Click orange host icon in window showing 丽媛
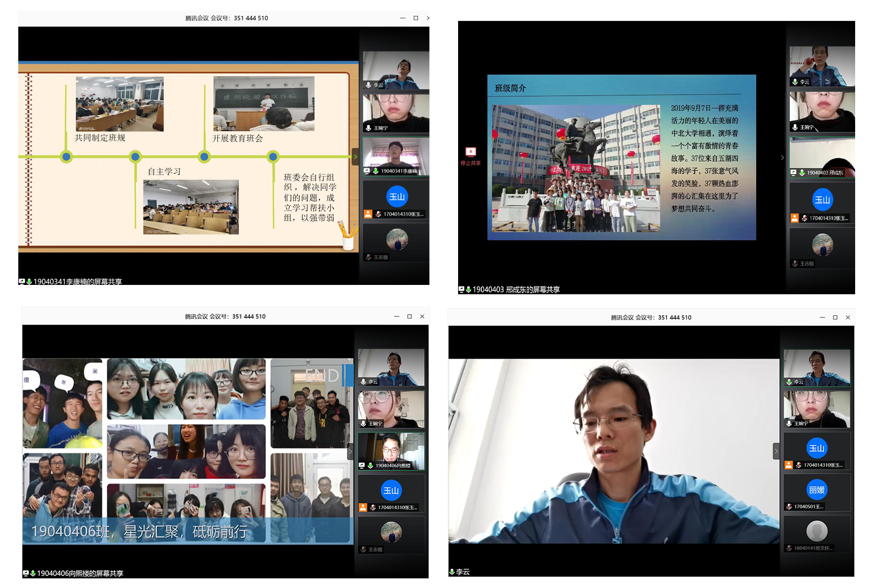870x588 pixels. point(789,465)
